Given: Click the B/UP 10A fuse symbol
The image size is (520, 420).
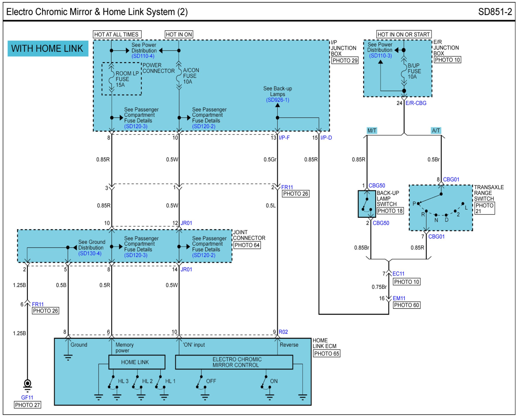Looking at the screenshot, I should point(404,71).
